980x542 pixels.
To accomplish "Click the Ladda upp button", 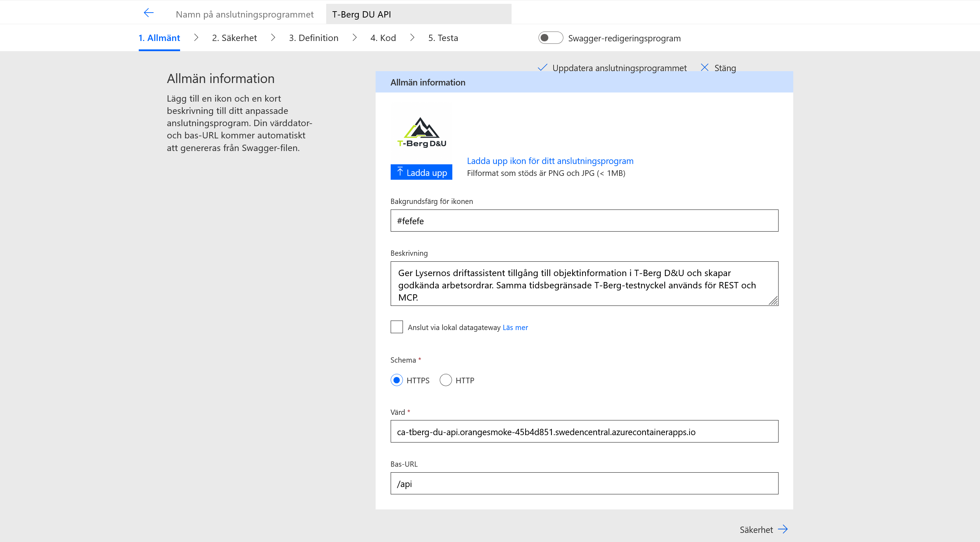I will (x=422, y=172).
